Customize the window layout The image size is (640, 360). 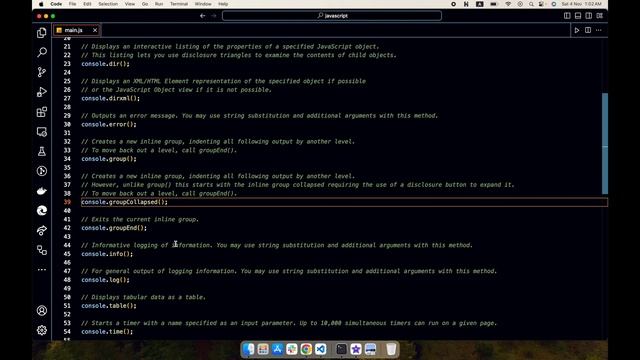tap(600, 16)
